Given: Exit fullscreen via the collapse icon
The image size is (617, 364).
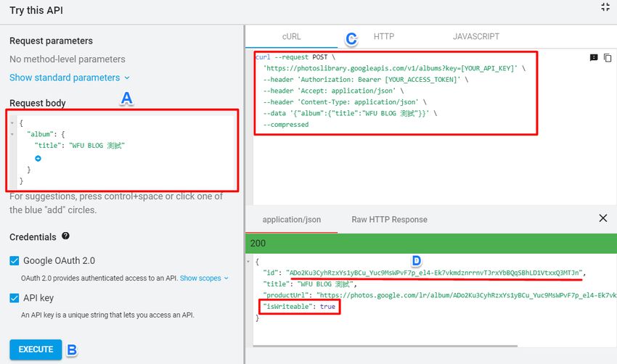Looking at the screenshot, I should click(x=605, y=7).
